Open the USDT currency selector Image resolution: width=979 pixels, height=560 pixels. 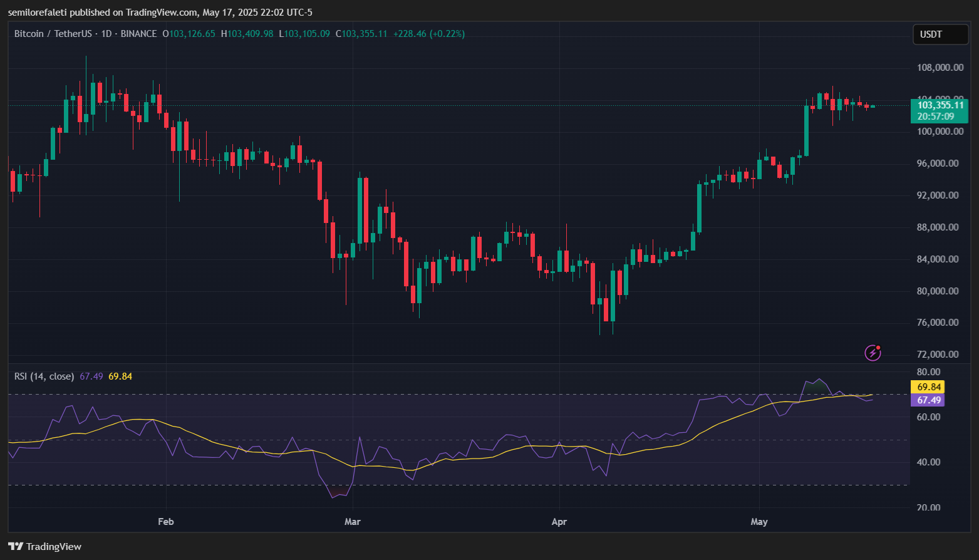click(x=940, y=34)
